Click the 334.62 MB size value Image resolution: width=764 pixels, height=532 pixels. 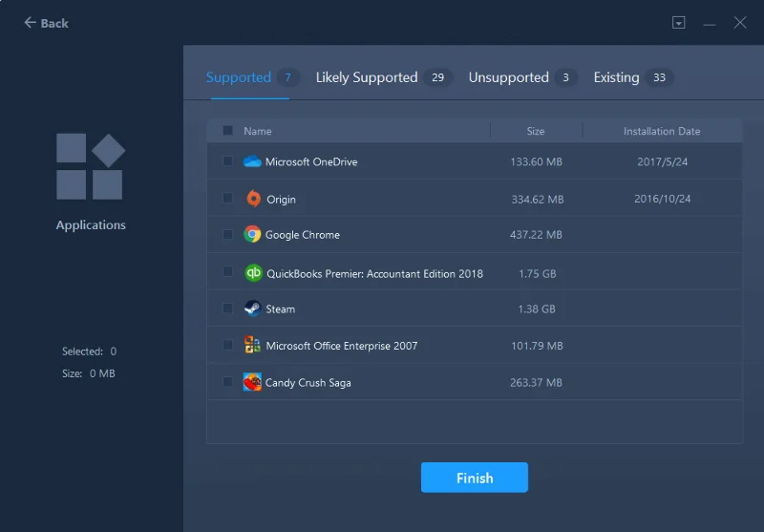(x=537, y=200)
